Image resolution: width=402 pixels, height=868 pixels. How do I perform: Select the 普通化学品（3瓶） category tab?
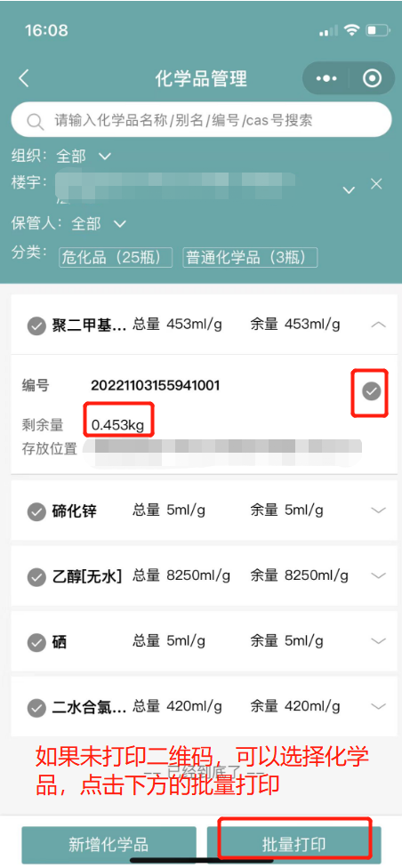click(250, 257)
